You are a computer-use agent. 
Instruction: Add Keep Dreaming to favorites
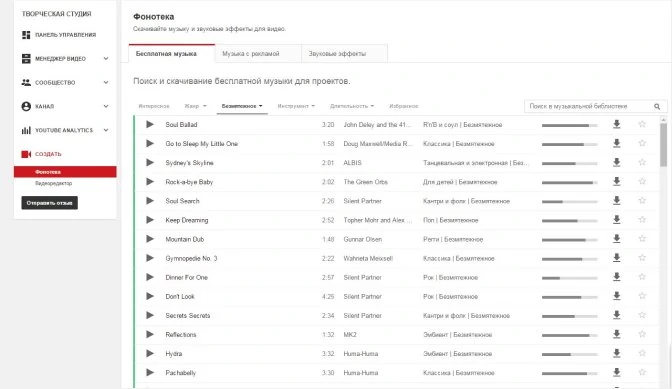642,220
